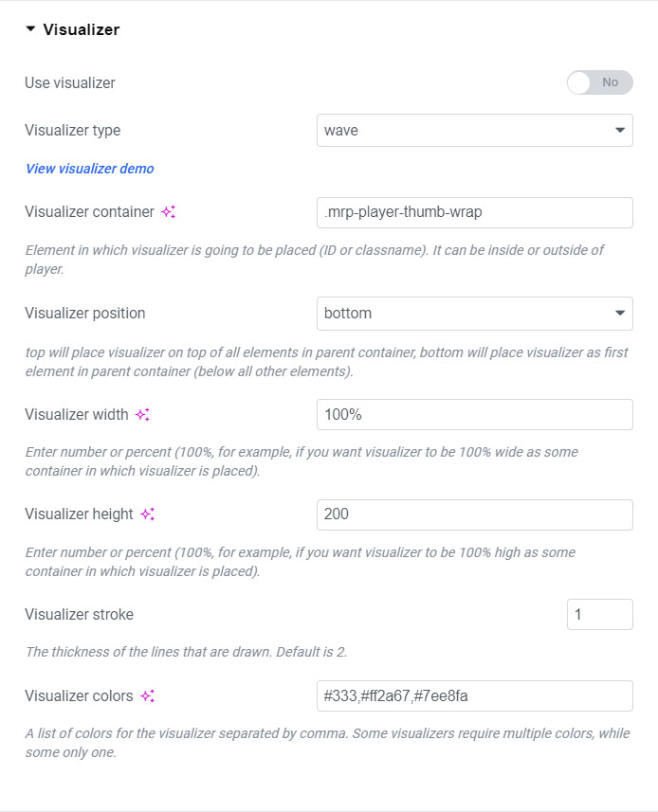Click sparkle icon beside Visualizer width
The width and height of the screenshot is (658, 812).
click(143, 414)
